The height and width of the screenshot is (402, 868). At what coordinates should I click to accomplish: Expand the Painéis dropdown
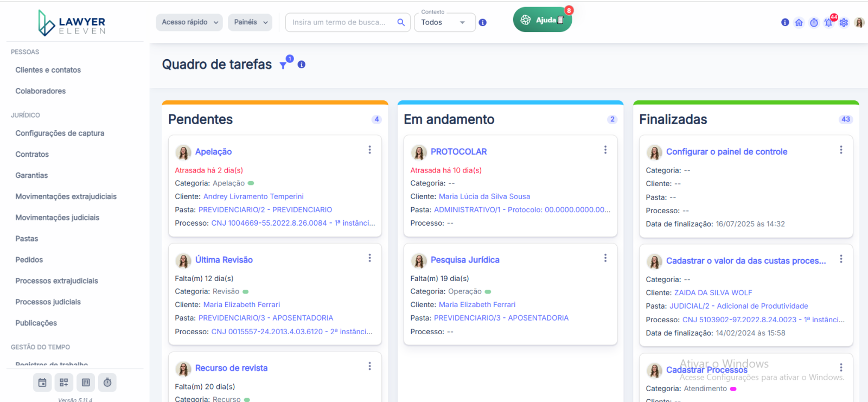250,22
